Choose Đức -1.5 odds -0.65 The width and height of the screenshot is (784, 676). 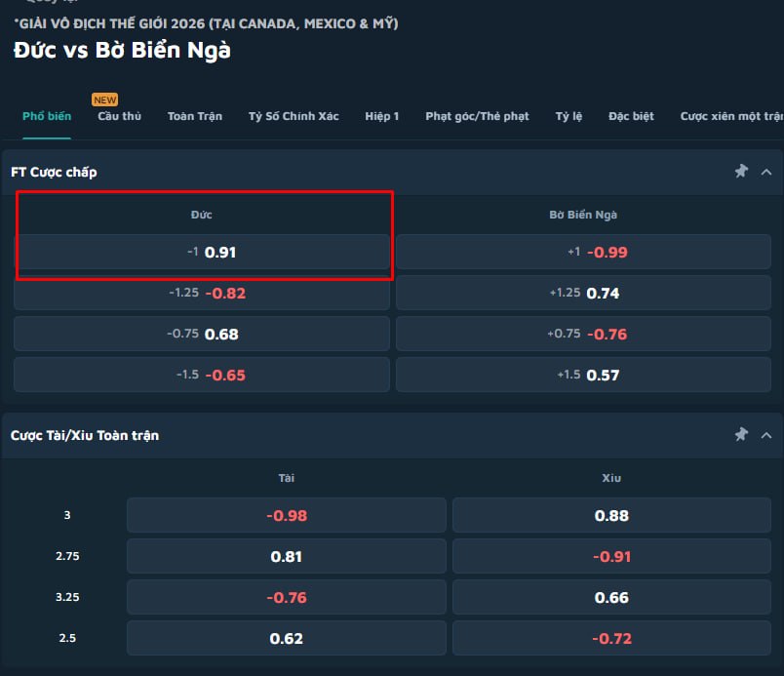coord(202,375)
